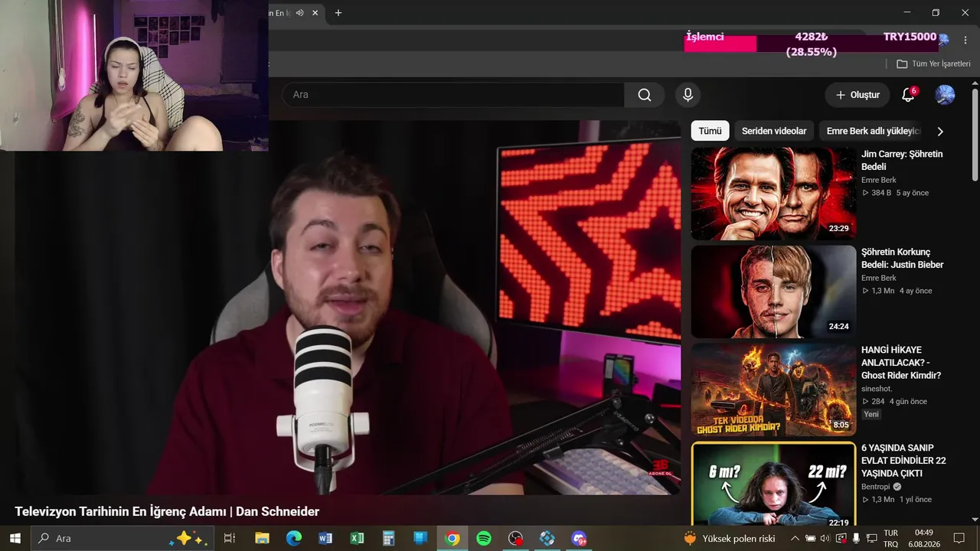Open the Windows Action Center notifications

959,538
